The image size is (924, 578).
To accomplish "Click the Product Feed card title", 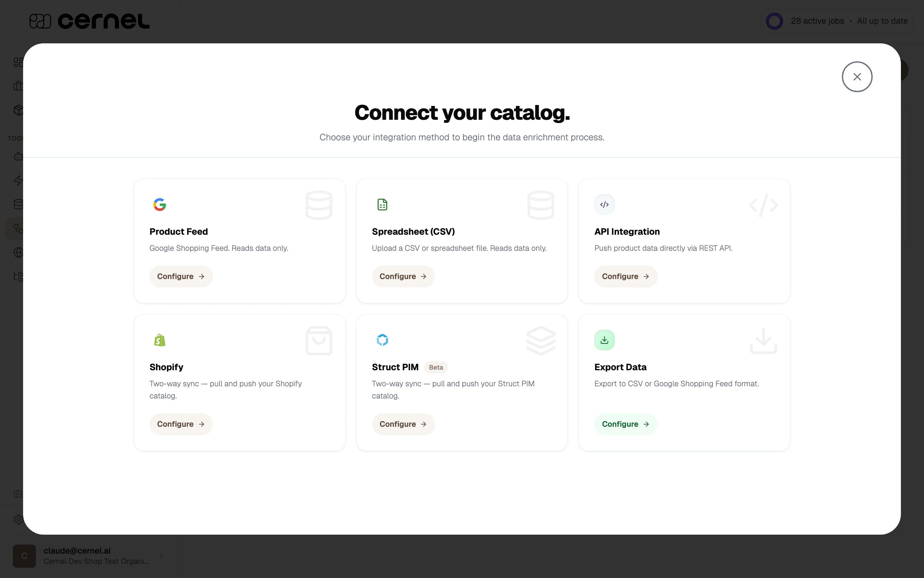I will (x=179, y=232).
